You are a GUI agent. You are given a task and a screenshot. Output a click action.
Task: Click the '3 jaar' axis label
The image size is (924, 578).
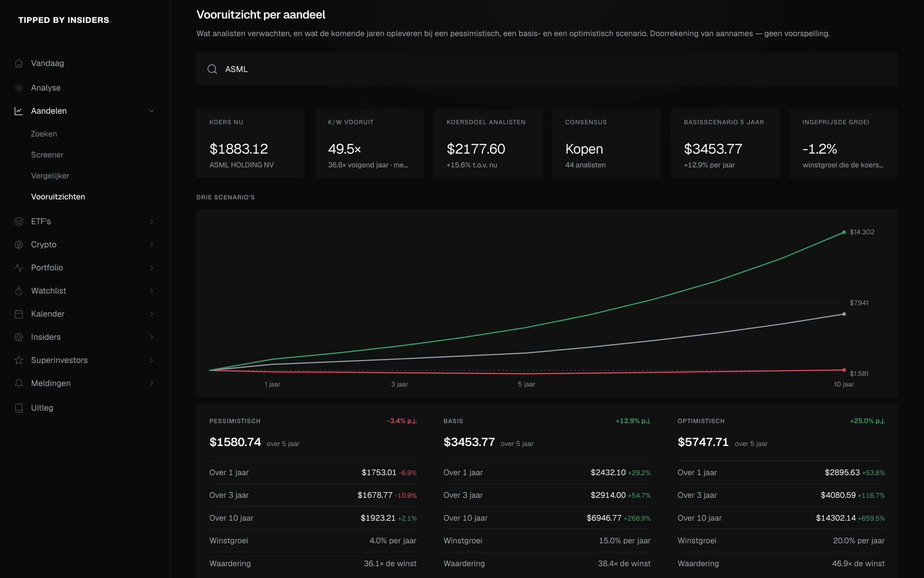(400, 384)
